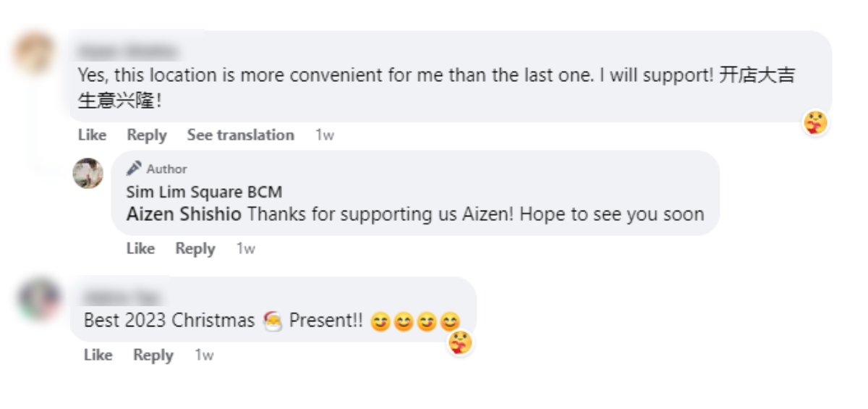Like the Sim Lim Square BCM reply
This screenshot has width=868, height=409.
(140, 249)
